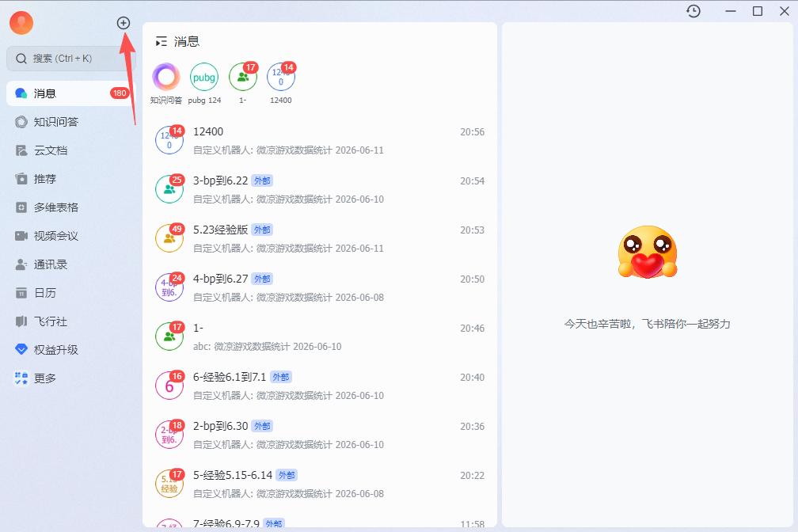Click avatar of 3-bp到6.22 chat

169,189
